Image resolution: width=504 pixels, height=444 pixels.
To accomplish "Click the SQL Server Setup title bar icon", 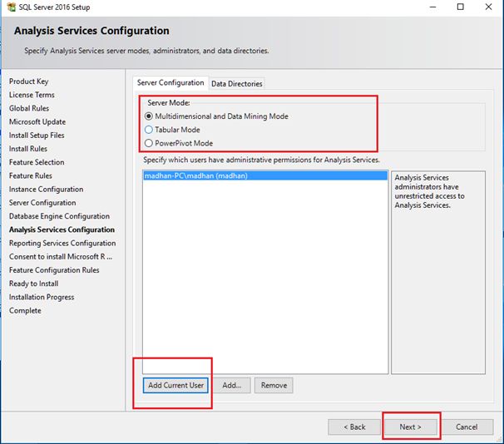I will (7, 7).
